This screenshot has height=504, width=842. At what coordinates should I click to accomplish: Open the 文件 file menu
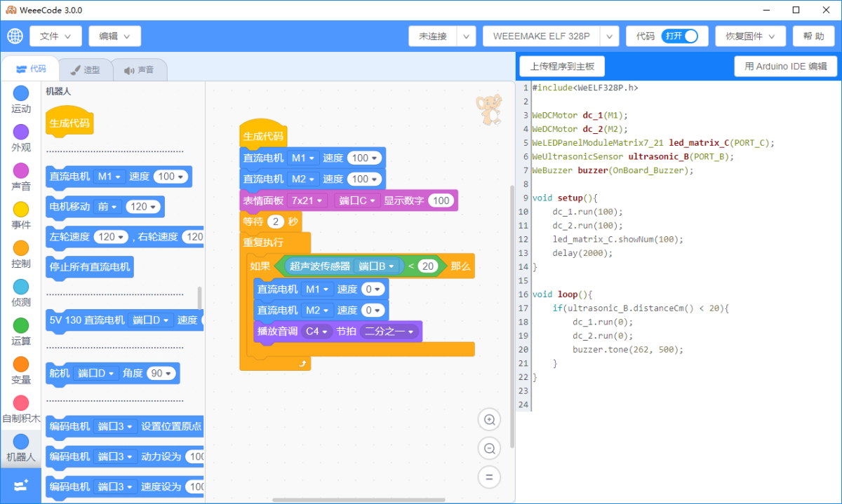(x=55, y=36)
